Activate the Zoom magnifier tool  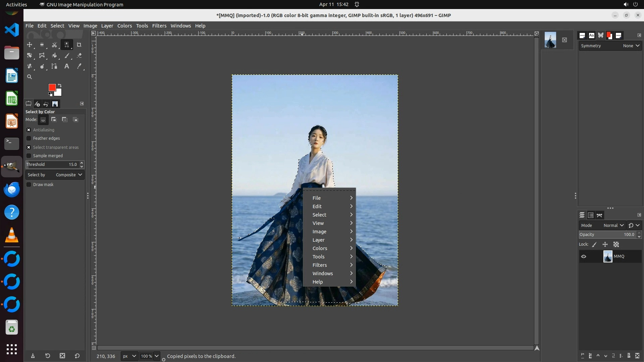click(x=30, y=77)
